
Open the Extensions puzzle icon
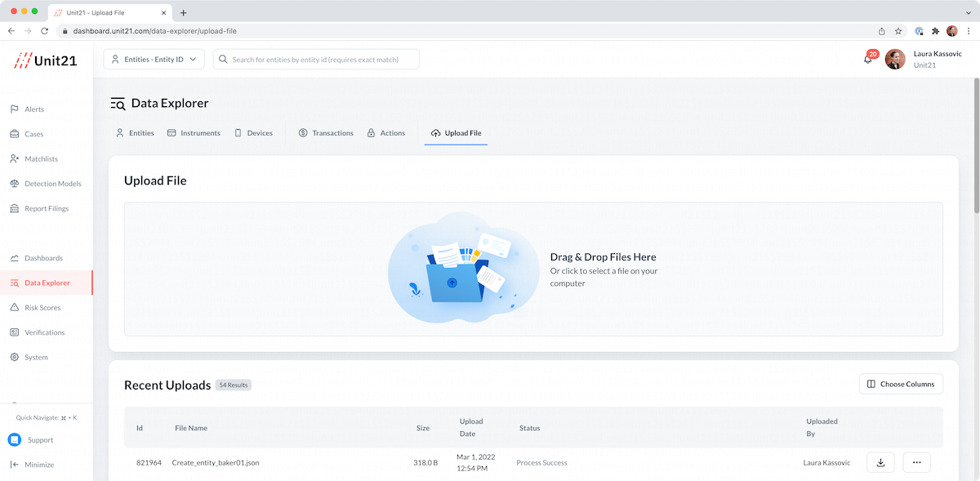click(936, 31)
